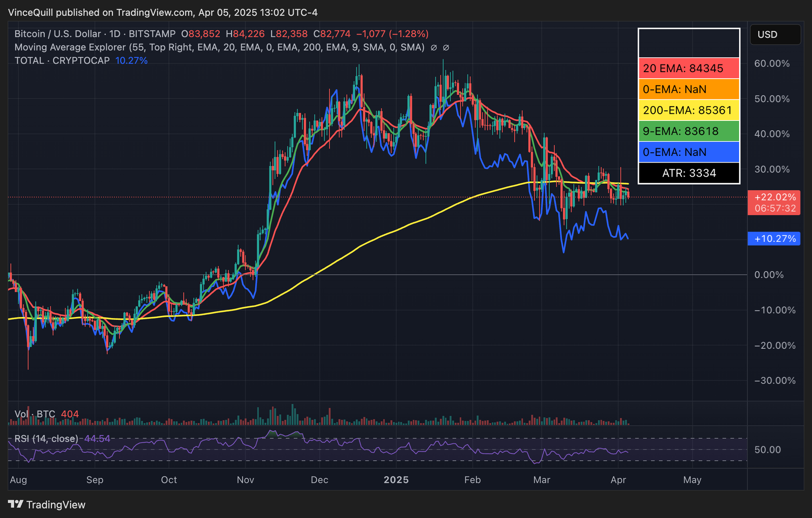The height and width of the screenshot is (518, 812).
Task: Click the second ∅ symbol after Moving Average Explorer
Action: (x=446, y=48)
